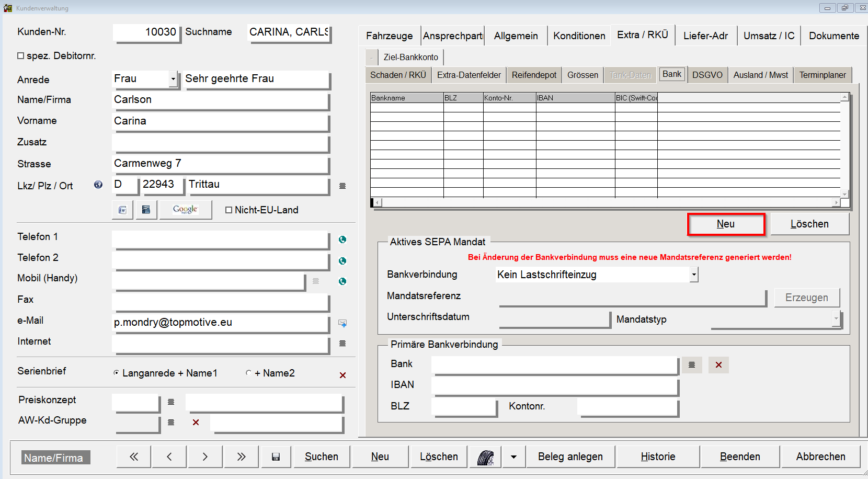Click the save diskette icon in the bottom toolbar

pyautogui.click(x=276, y=457)
